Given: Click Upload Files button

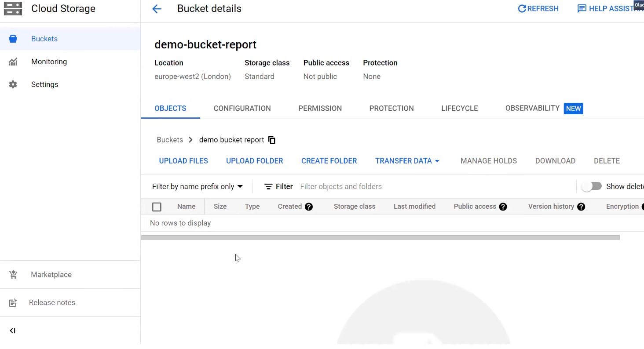Looking at the screenshot, I should pos(183,161).
